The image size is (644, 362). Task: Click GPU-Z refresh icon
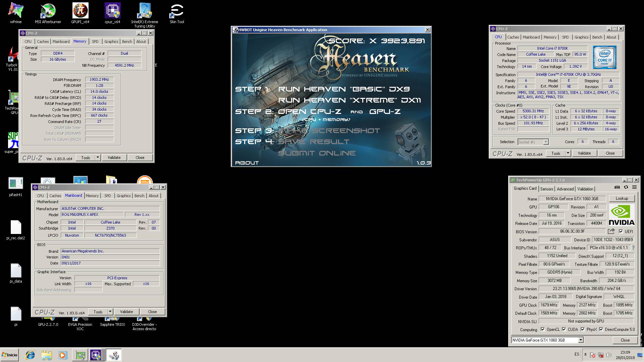point(626,187)
